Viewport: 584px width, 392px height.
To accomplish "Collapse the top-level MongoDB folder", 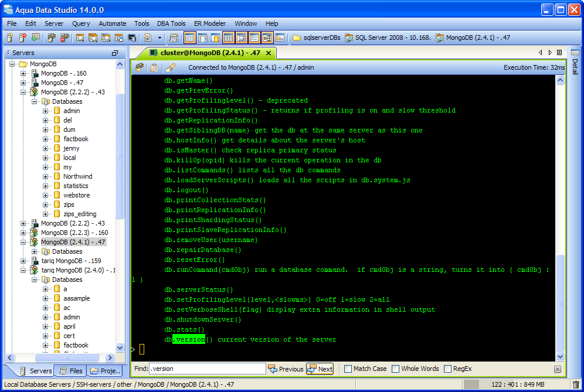I will click(x=12, y=64).
